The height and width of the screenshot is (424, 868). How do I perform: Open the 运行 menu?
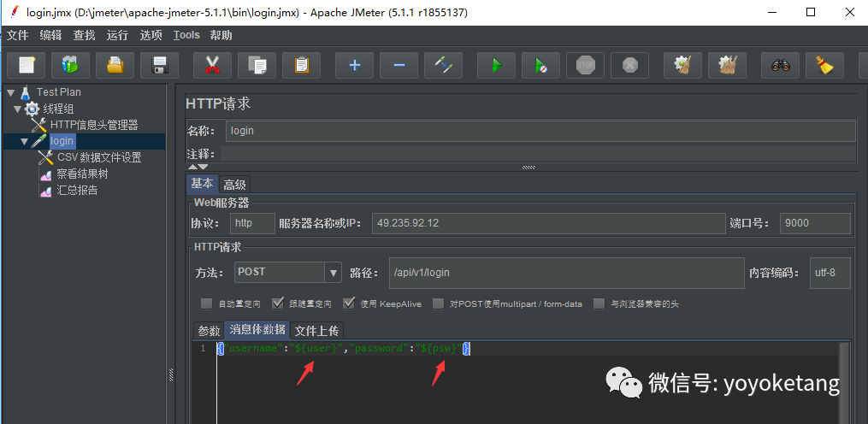point(117,35)
